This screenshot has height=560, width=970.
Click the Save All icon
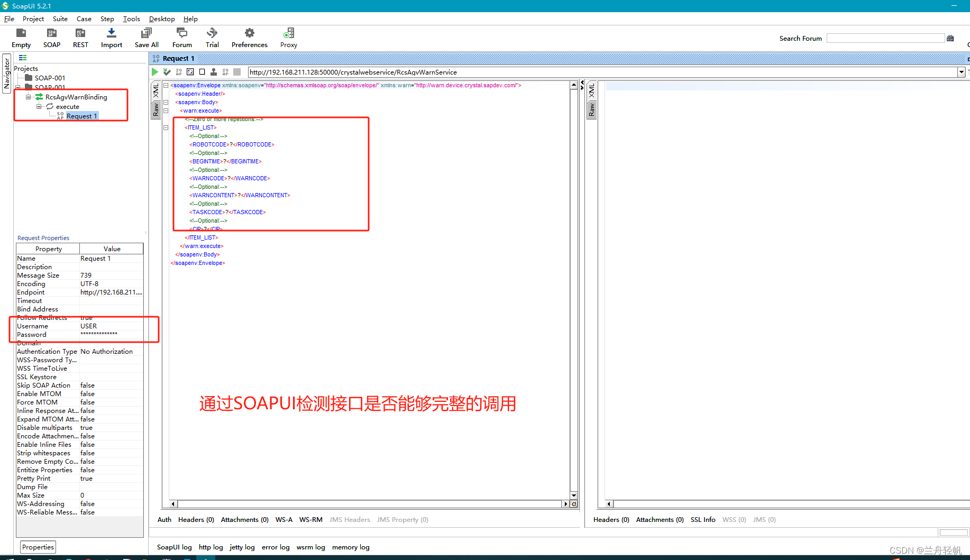click(x=147, y=33)
